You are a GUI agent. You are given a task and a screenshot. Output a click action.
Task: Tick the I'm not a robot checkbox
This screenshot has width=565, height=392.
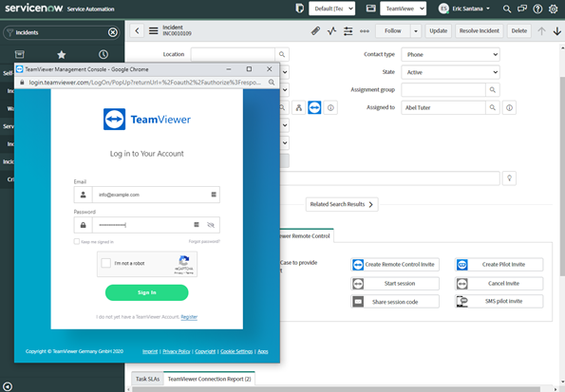pyautogui.click(x=106, y=263)
